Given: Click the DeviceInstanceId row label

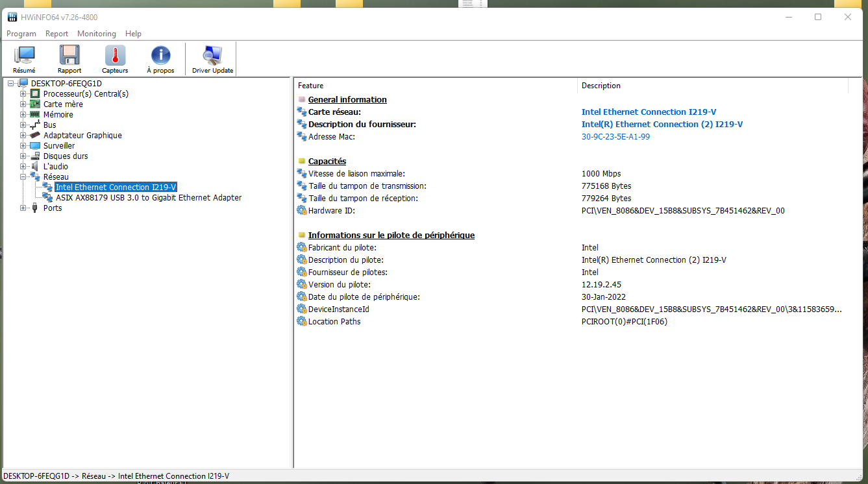Looking at the screenshot, I should [x=339, y=309].
